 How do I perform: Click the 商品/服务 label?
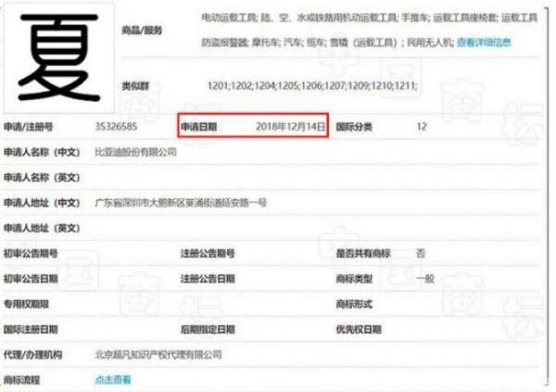coord(142,31)
